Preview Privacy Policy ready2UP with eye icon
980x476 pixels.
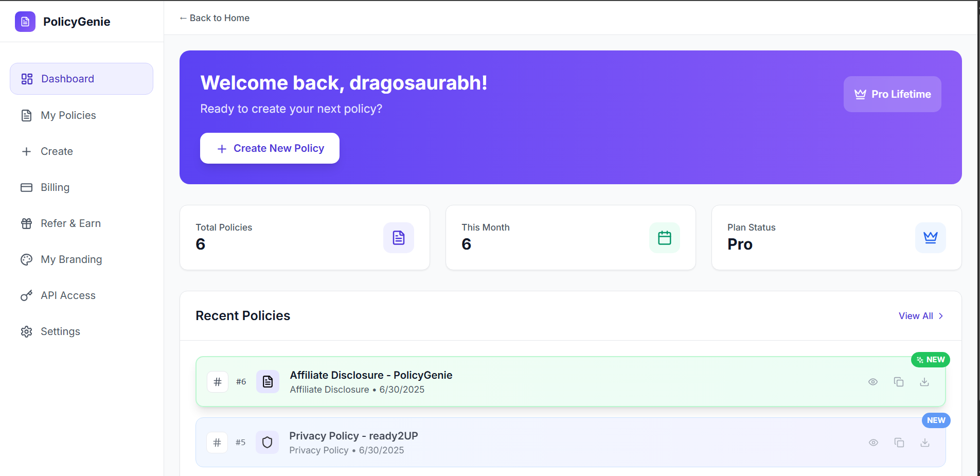pos(874,443)
